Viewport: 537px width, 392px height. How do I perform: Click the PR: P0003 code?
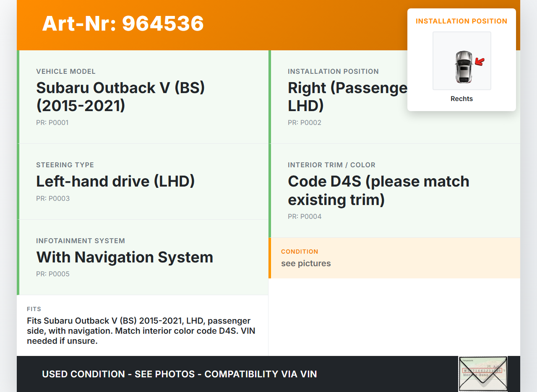click(53, 199)
